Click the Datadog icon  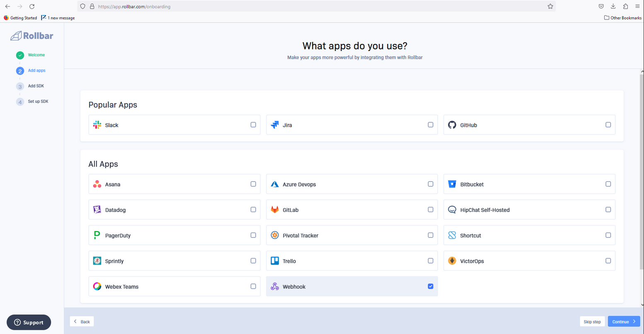tap(97, 210)
